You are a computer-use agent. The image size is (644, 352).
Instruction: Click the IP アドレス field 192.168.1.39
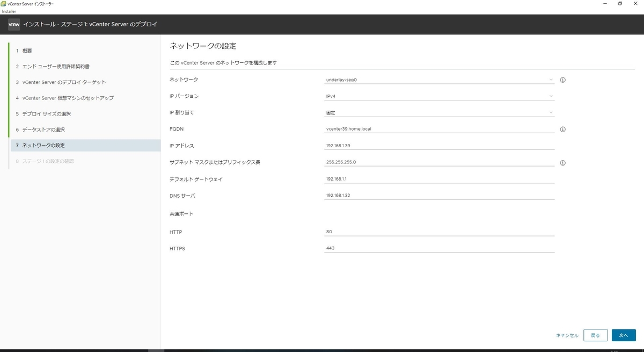[x=440, y=146]
